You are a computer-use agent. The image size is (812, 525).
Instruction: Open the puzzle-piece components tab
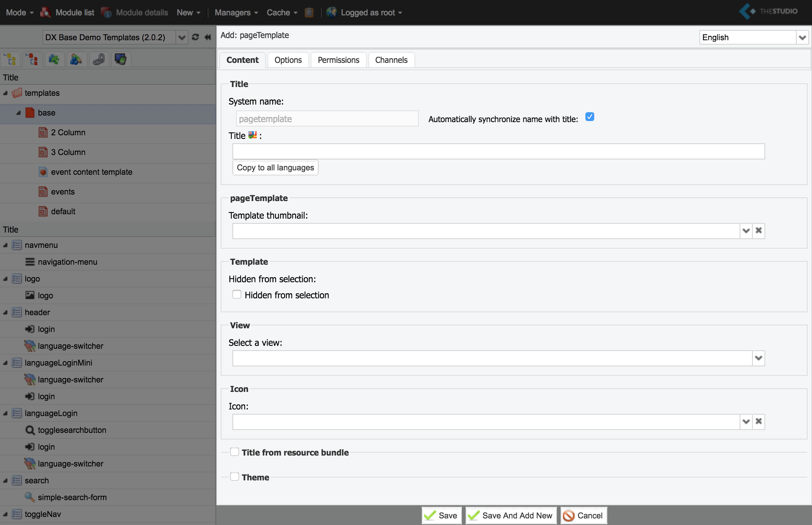point(54,59)
